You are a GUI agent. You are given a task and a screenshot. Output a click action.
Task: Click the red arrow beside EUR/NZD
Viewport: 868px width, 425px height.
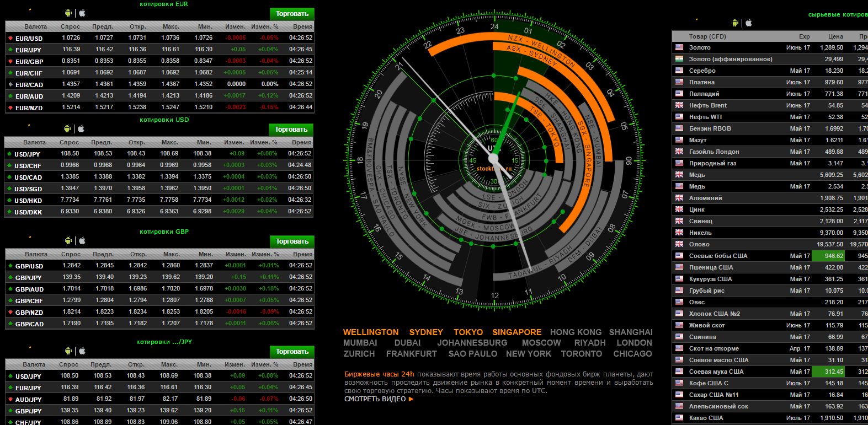point(10,108)
